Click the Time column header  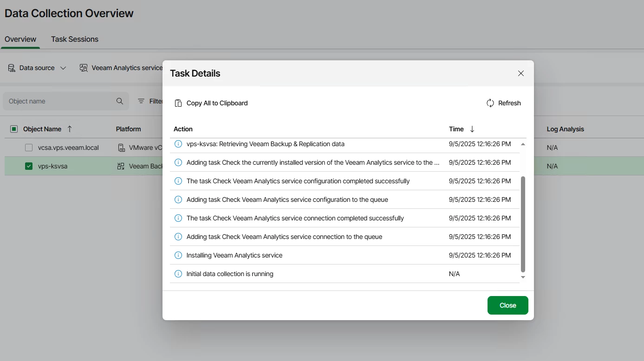click(x=456, y=129)
